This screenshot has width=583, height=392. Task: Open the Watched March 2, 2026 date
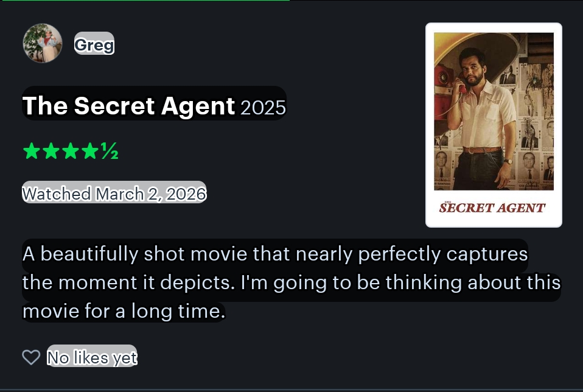click(114, 194)
